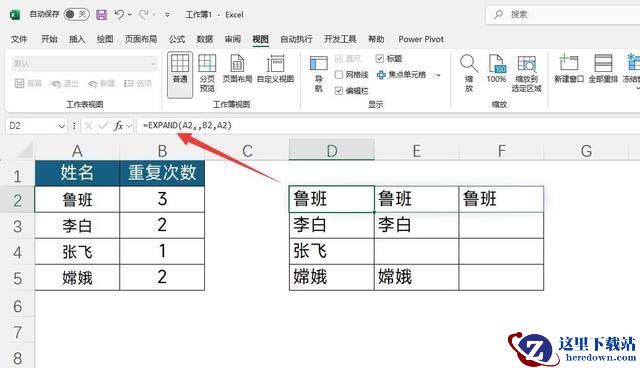Select column G header
The image size is (640, 368).
point(586,151)
